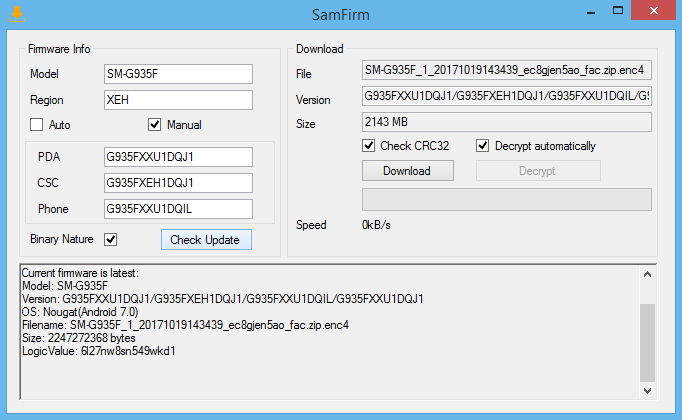
Task: Click the Region field containing XEH
Action: click(178, 100)
